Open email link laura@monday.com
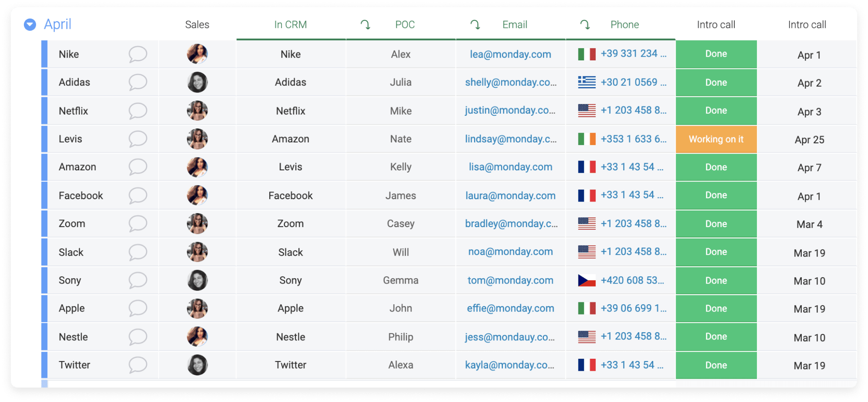868x402 pixels. pyautogui.click(x=511, y=196)
